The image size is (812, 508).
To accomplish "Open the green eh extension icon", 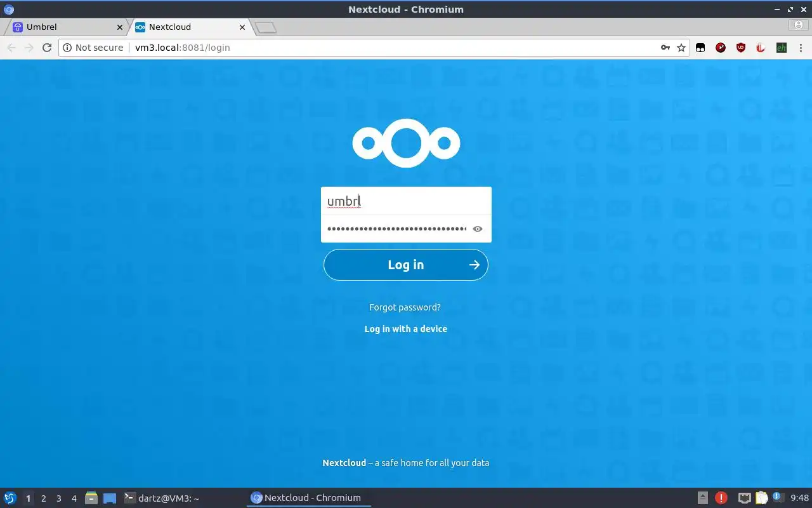I will (782, 48).
